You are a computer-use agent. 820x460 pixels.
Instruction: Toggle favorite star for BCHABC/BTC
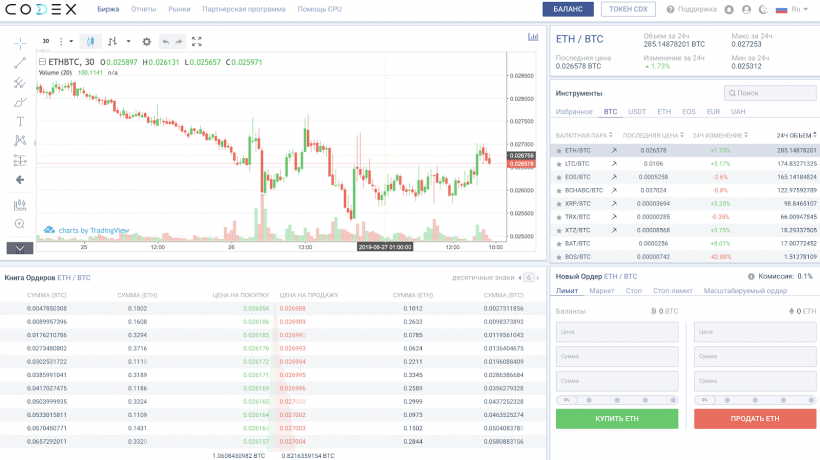pos(559,191)
